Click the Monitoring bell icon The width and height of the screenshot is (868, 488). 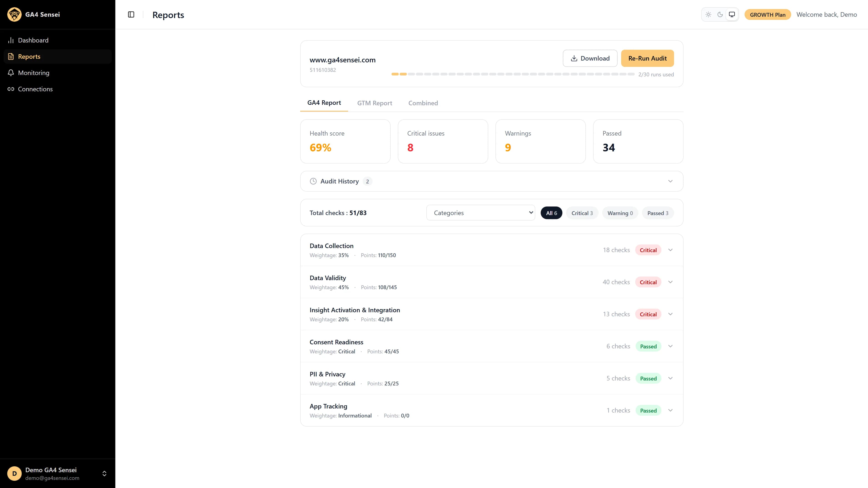click(x=11, y=73)
